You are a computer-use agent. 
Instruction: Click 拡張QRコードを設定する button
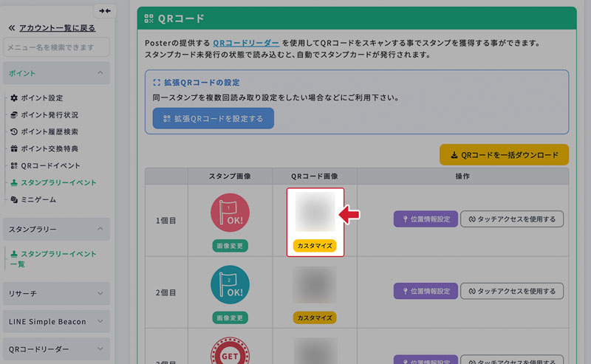click(x=213, y=118)
